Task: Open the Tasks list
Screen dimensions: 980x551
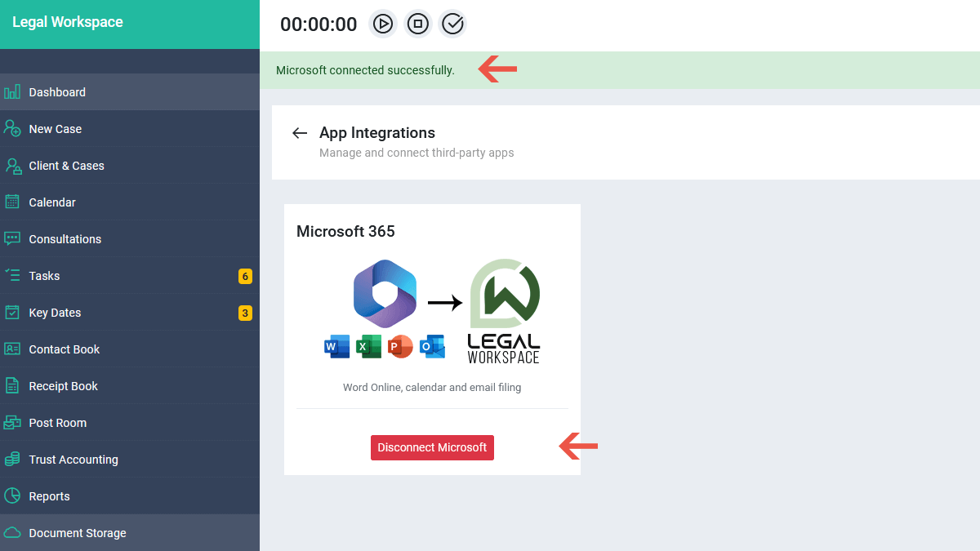Action: click(x=130, y=276)
